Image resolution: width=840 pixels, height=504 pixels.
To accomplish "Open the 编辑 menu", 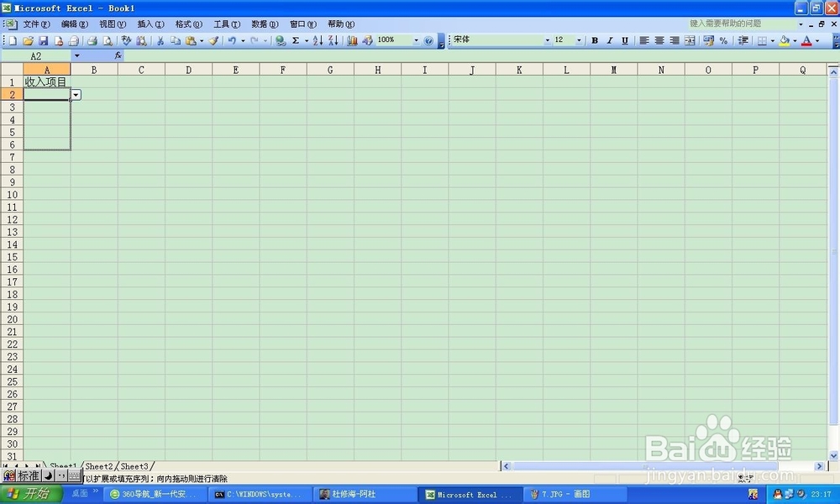I will pyautogui.click(x=75, y=24).
